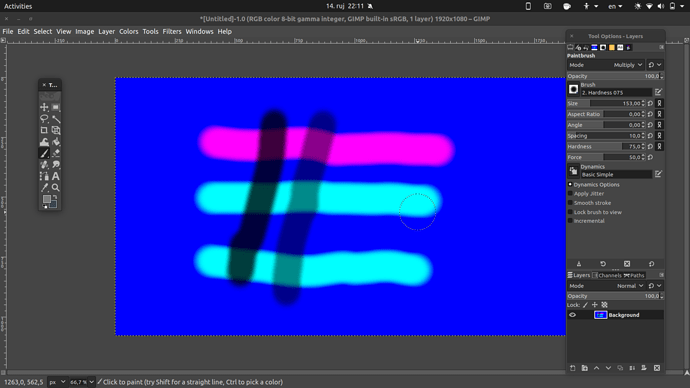Open the en keyboard language menu

[615, 6]
